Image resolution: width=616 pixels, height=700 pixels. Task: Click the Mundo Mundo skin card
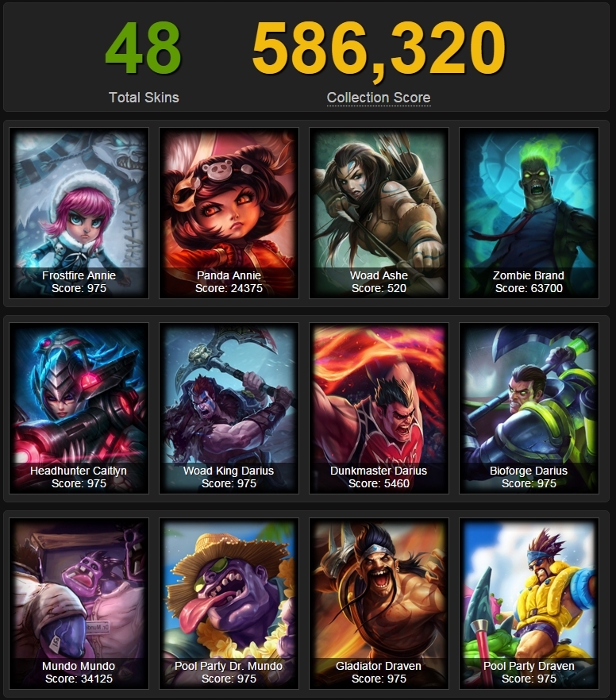[79, 603]
